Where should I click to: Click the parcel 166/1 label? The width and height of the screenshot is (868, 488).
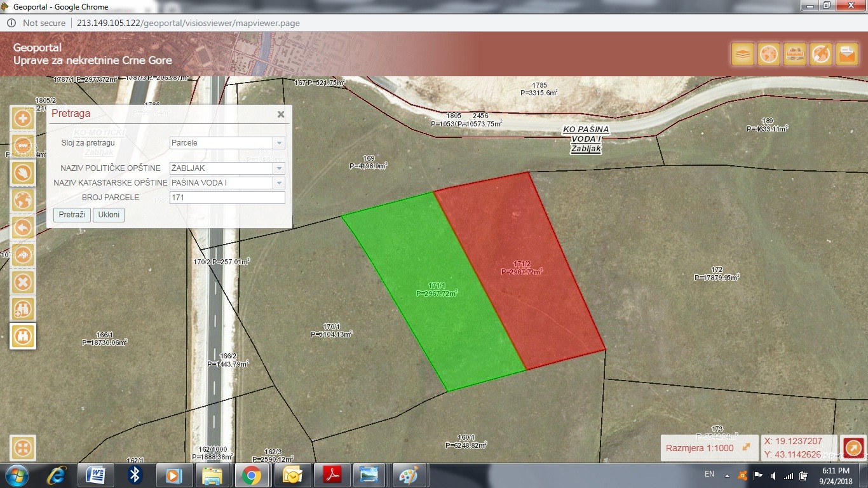coord(104,338)
